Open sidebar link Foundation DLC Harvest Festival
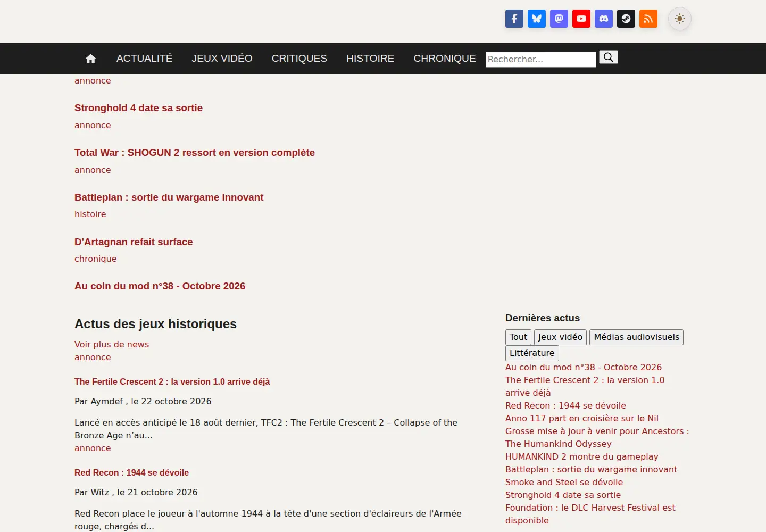Image resolution: width=766 pixels, height=532 pixels. point(590,514)
